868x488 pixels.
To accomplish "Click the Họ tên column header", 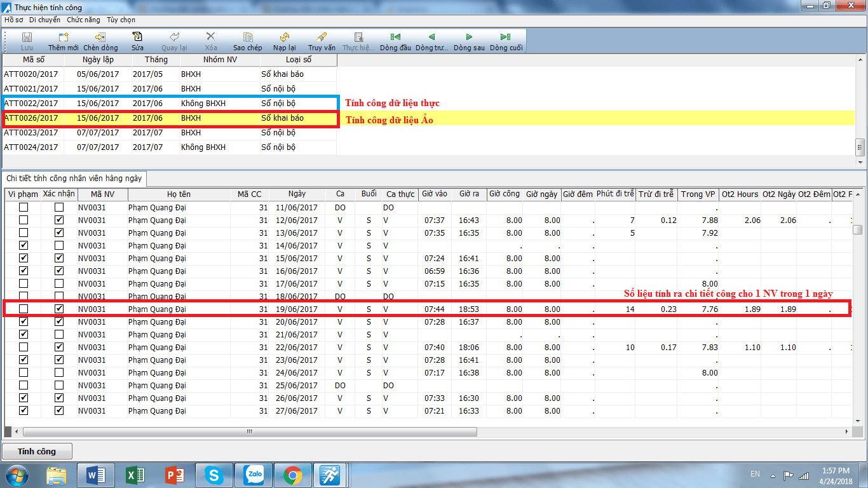I will (179, 194).
